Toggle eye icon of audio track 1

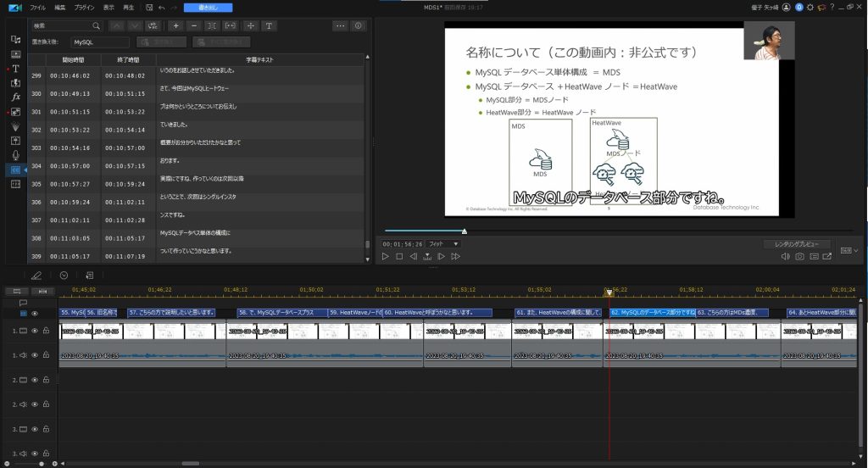[35, 355]
